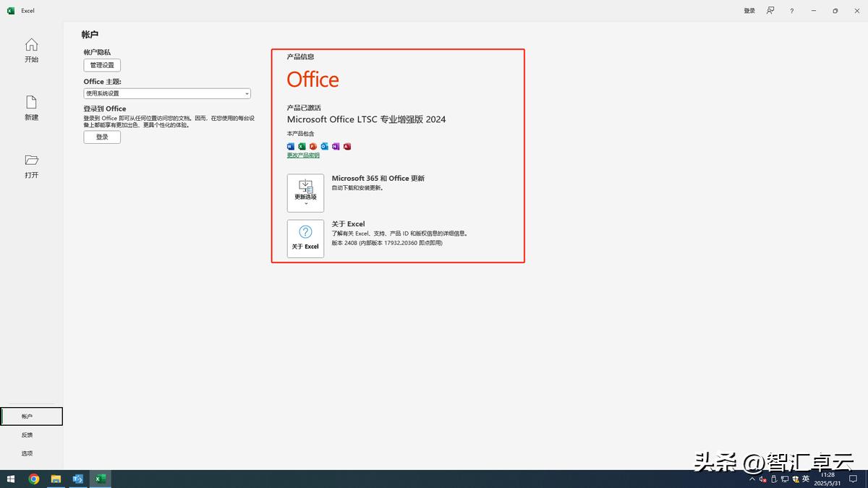The width and height of the screenshot is (868, 488).
Task: Click the 登录 sign-in button
Action: click(101, 137)
